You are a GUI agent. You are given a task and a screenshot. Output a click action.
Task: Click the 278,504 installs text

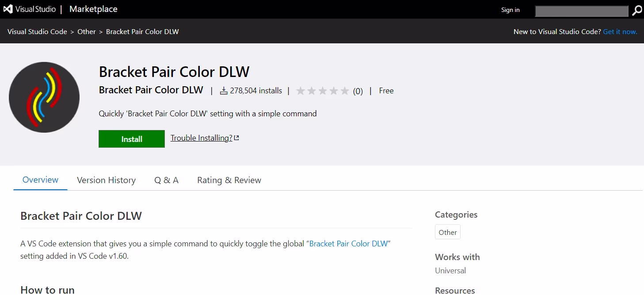(256, 91)
